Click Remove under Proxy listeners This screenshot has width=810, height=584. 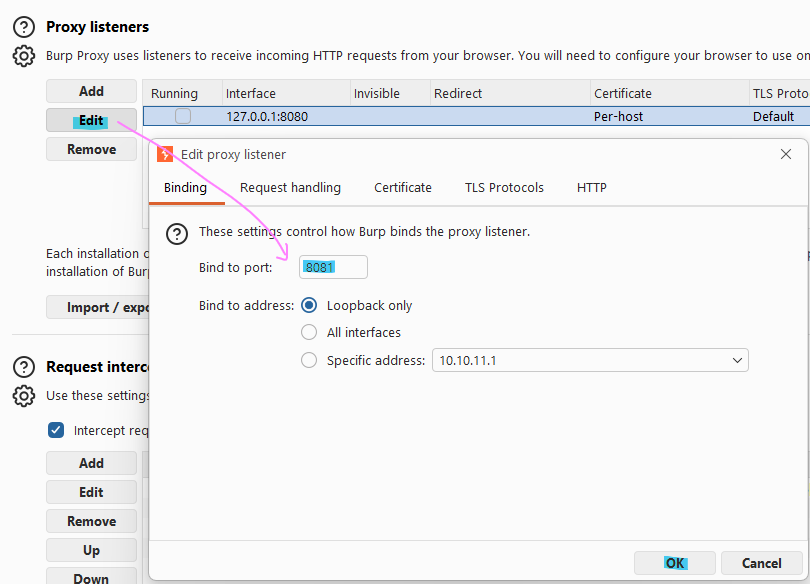point(91,149)
